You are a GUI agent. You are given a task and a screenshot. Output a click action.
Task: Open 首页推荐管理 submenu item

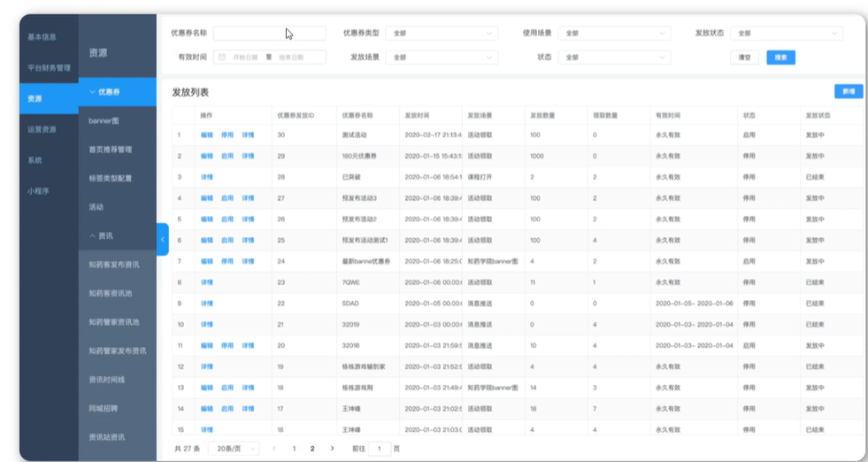coord(118,150)
